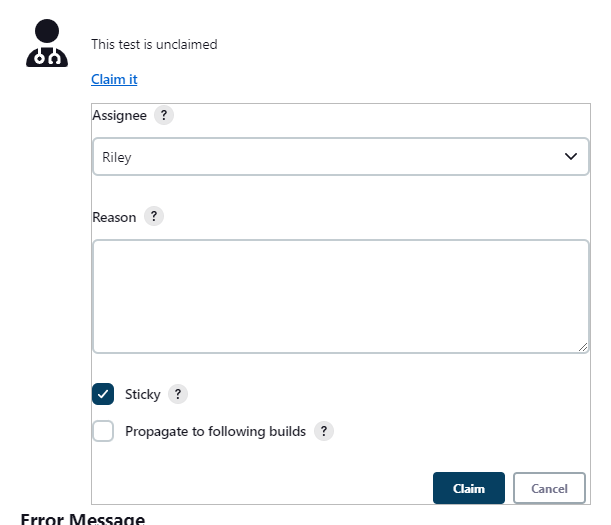611x525 pixels.
Task: Click the Error Message heading
Action: 82,519
